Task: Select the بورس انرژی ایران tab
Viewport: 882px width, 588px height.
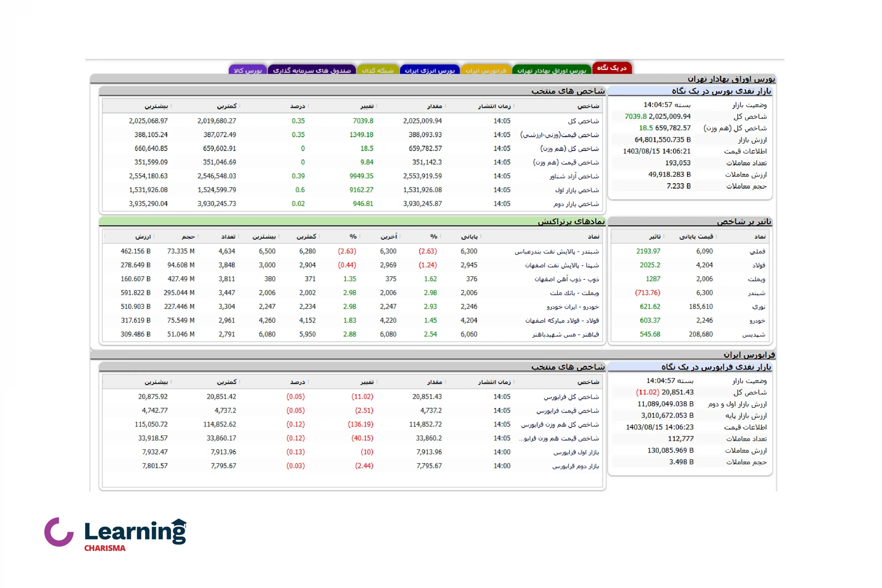Action: point(430,70)
